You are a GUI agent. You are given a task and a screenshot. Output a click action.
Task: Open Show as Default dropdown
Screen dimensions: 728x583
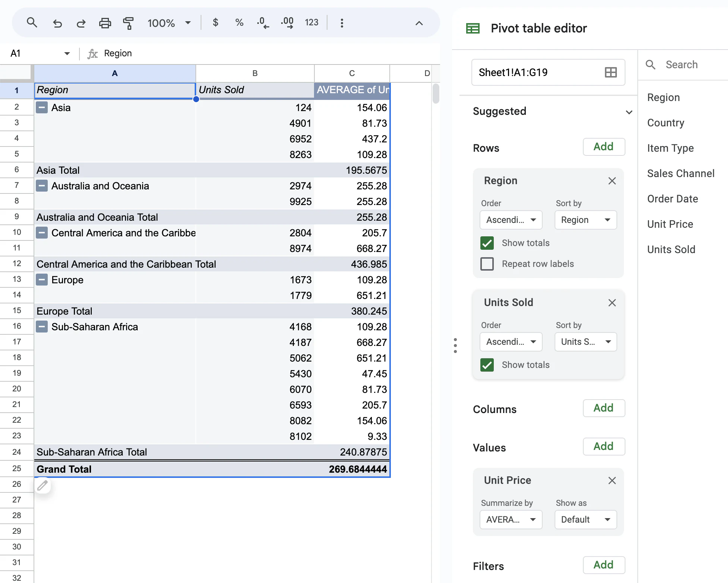[x=586, y=520]
